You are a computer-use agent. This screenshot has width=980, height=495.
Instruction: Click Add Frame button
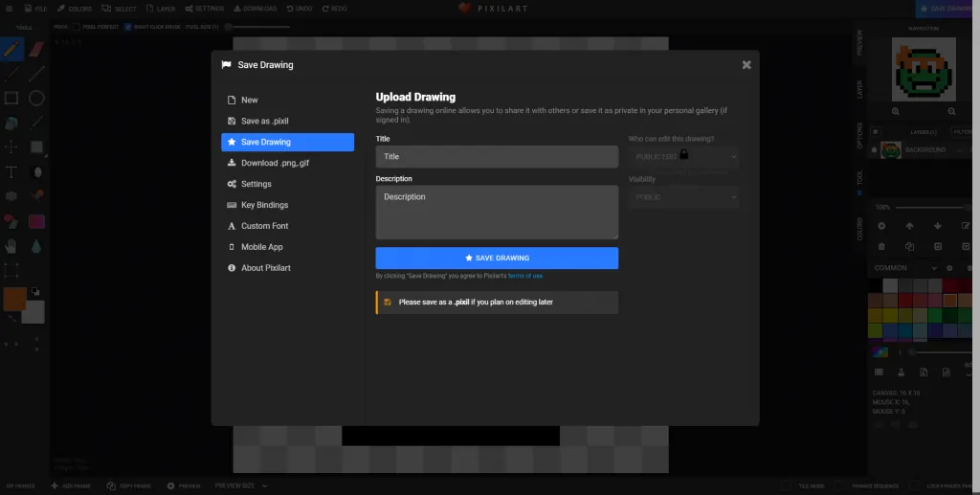(x=71, y=485)
